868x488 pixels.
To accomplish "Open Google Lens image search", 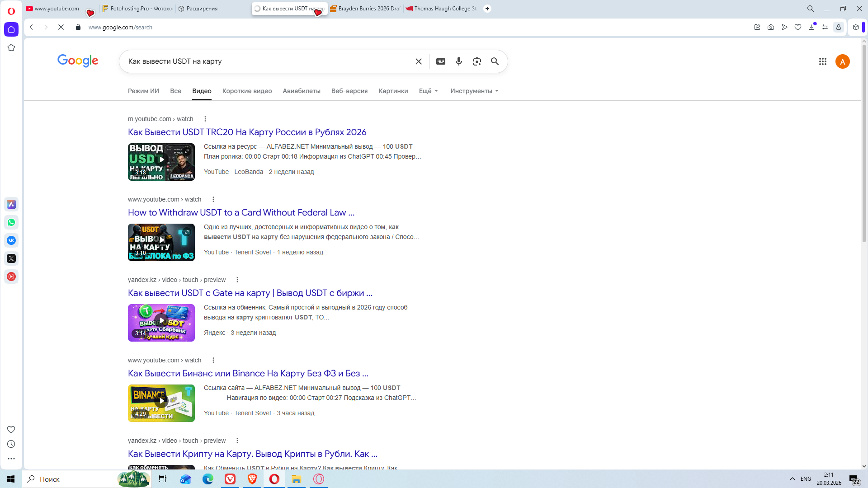I will (476, 61).
